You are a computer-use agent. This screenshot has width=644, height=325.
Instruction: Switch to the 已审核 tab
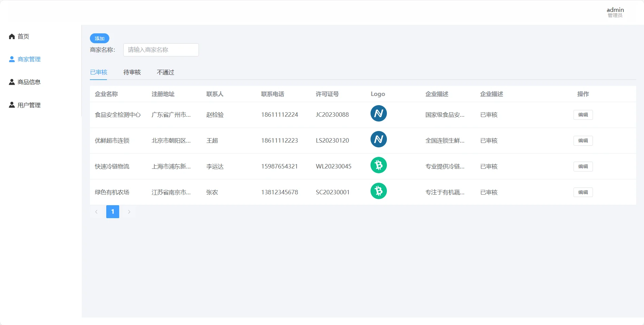98,72
